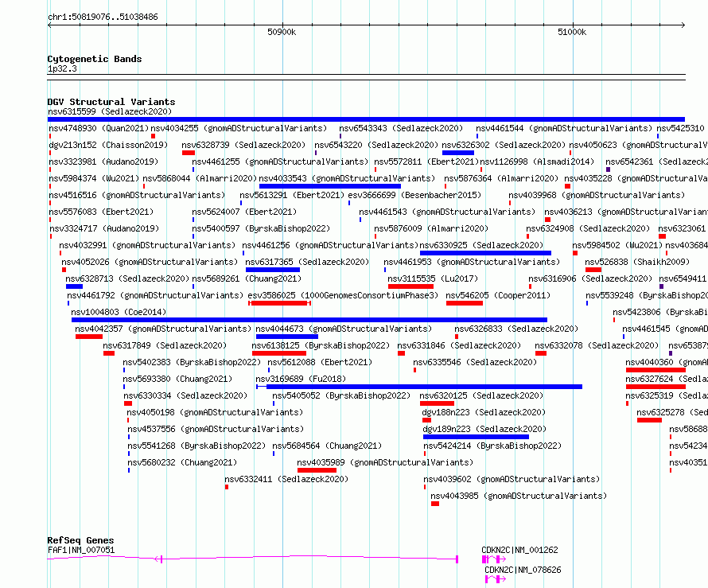Select the esv3666699 (Besenbacher2015) variant
Image resolution: width=708 pixels, height=588 pixels.
click(414, 195)
